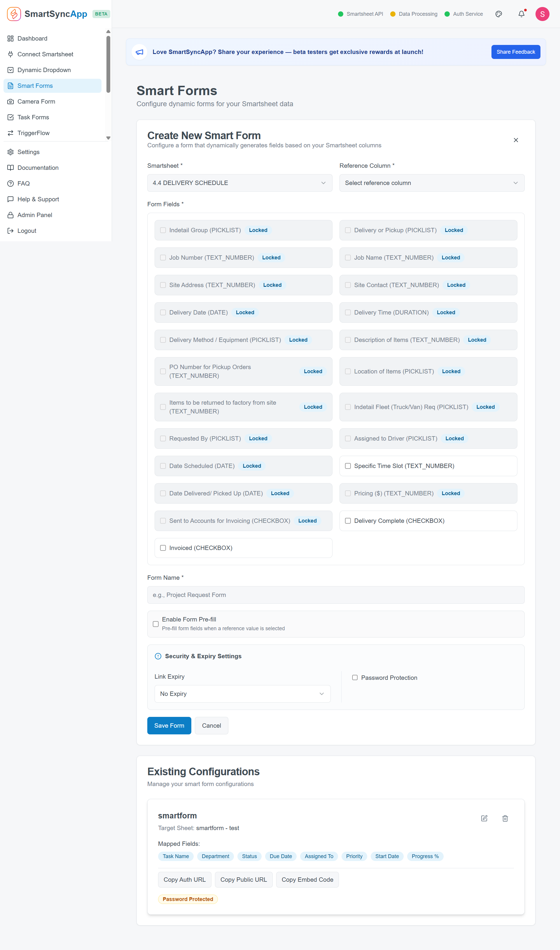Delete the smartform configuration
Screen dimensions: 560x950
pyautogui.click(x=505, y=818)
